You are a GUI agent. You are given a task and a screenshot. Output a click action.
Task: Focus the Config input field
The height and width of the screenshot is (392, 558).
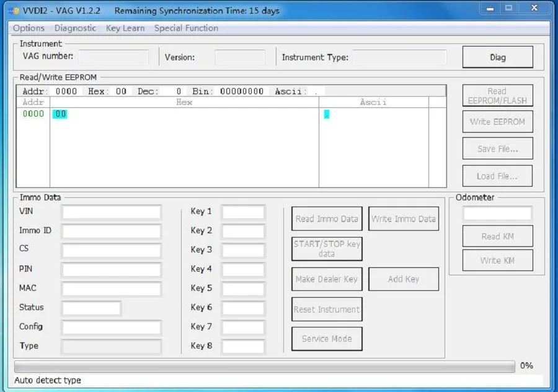tap(112, 327)
